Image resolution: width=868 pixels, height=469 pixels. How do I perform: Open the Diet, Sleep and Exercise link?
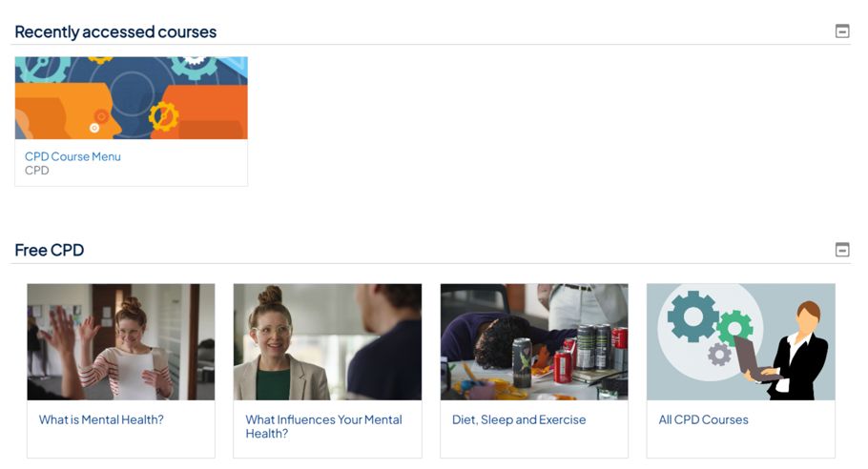coord(519,419)
